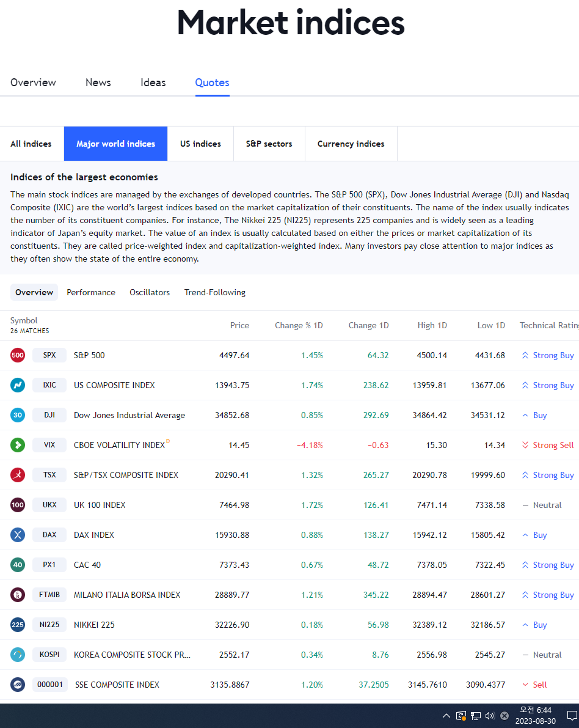Image resolution: width=579 pixels, height=728 pixels.
Task: Click Strong Sell arrow icon in VIX row
Action: tap(525, 445)
